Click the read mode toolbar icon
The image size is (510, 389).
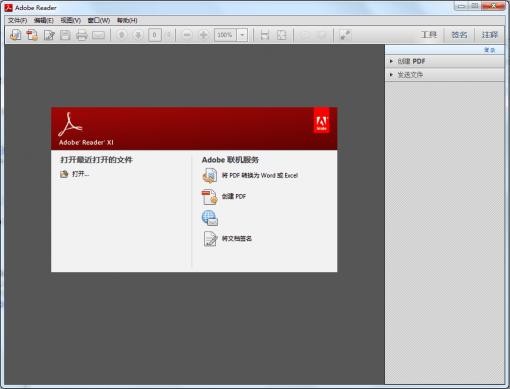coord(345,35)
